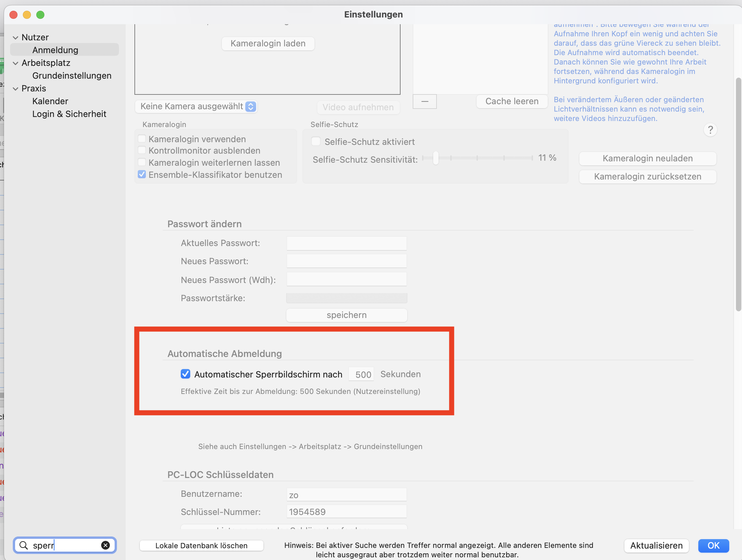
Task: Enable Selfie-Schutz aktiviert checkbox
Action: (x=316, y=142)
